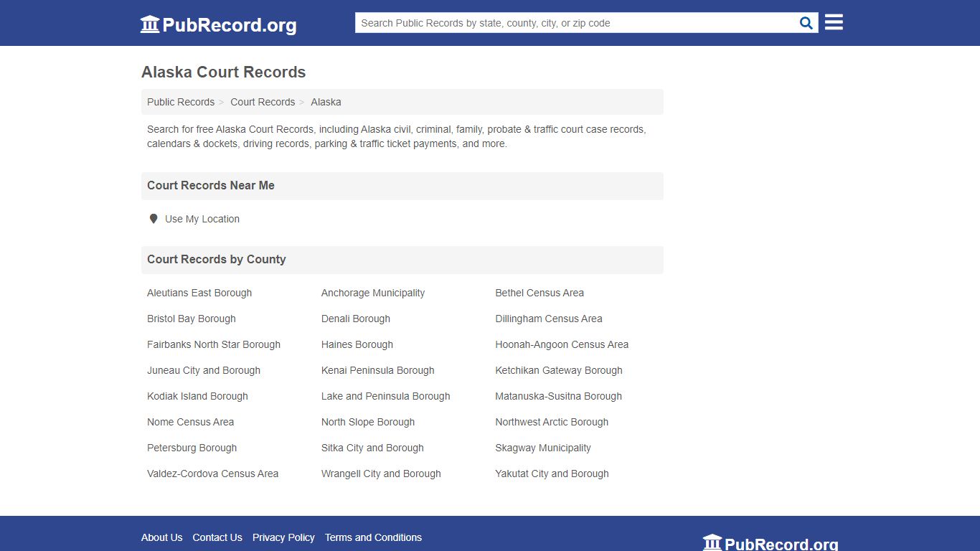Focus the Search Public Records field
The image size is (980, 551).
point(577,23)
